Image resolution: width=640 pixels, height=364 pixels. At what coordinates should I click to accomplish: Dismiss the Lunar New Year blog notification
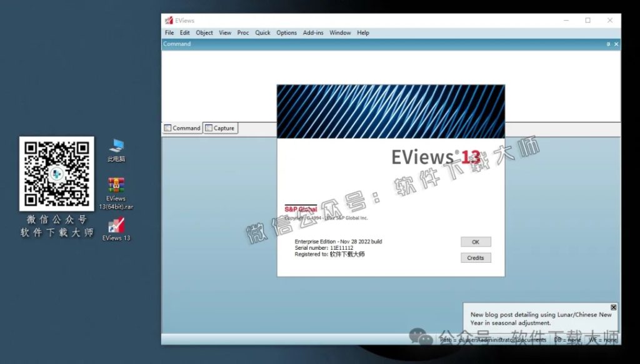tap(613, 307)
